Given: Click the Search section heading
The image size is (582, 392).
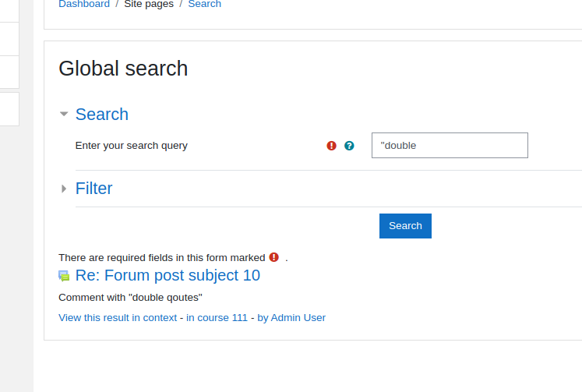Looking at the screenshot, I should pyautogui.click(x=102, y=115).
